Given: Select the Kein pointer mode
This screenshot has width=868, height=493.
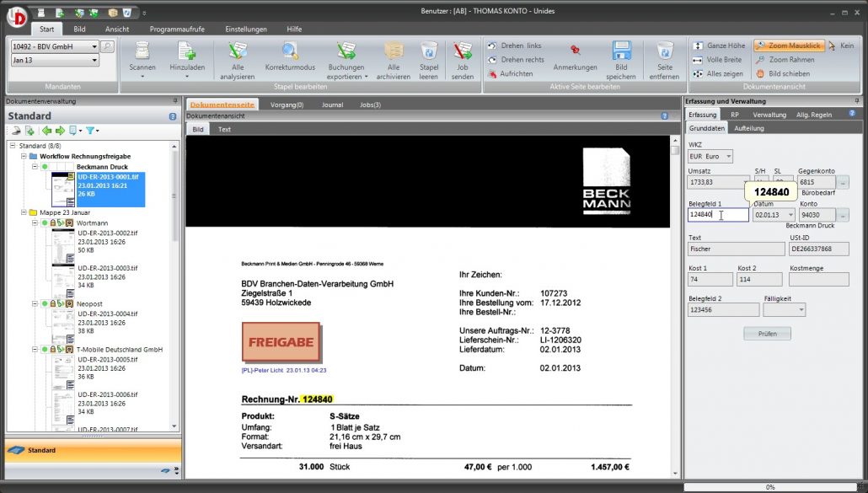Looking at the screenshot, I should click(841, 46).
